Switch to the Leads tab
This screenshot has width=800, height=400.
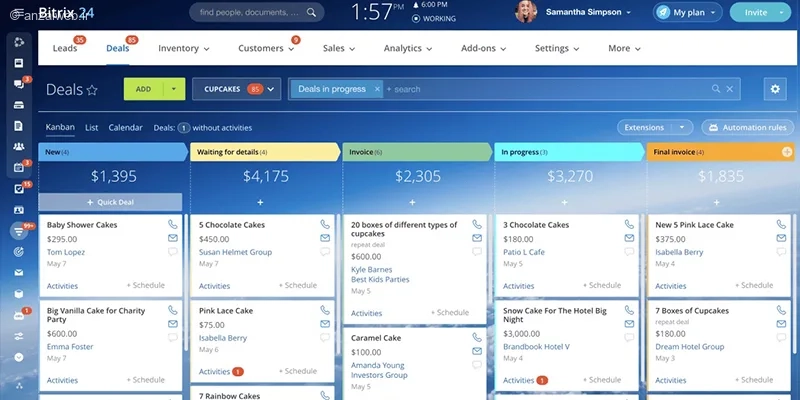point(65,48)
